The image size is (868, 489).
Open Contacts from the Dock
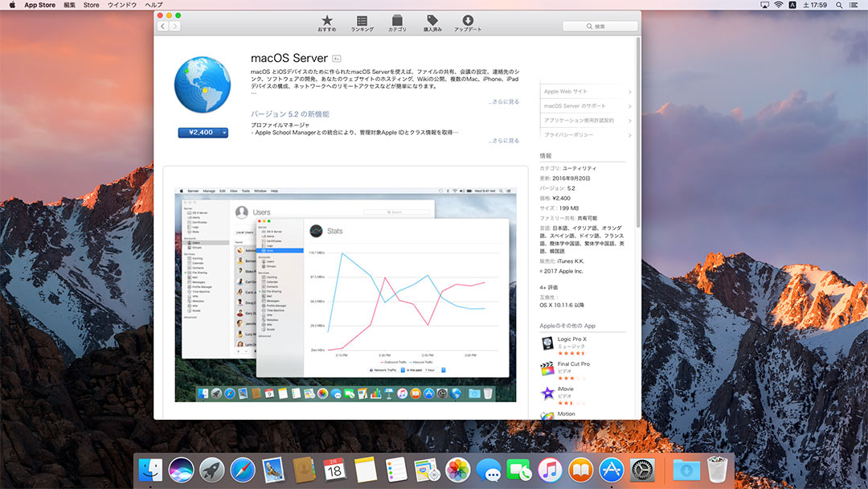click(x=304, y=471)
